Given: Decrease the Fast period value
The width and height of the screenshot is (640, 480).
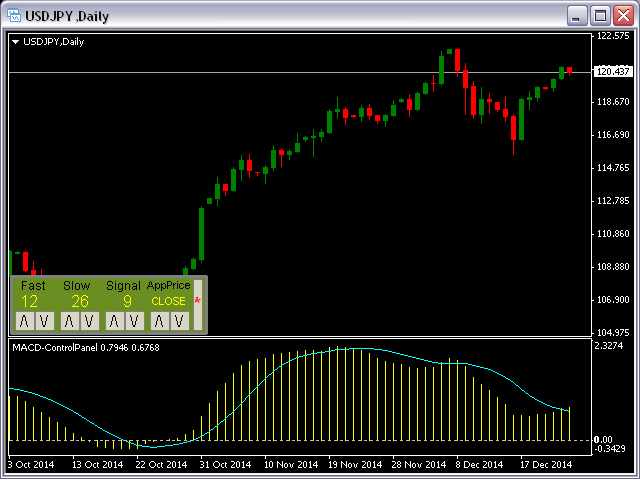Looking at the screenshot, I should coord(42,320).
